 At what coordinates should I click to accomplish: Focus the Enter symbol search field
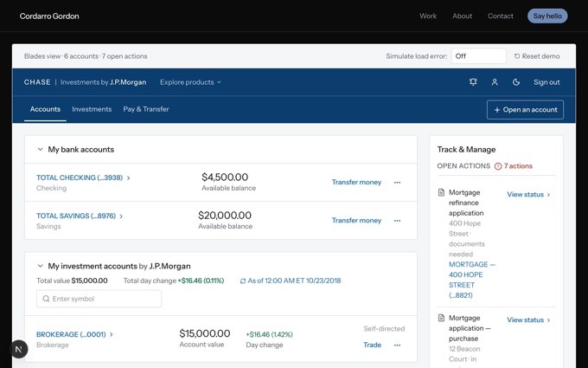[x=99, y=299]
